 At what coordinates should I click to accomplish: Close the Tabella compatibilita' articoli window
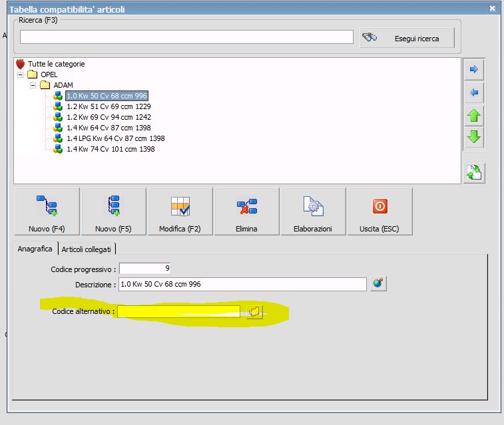click(x=492, y=9)
